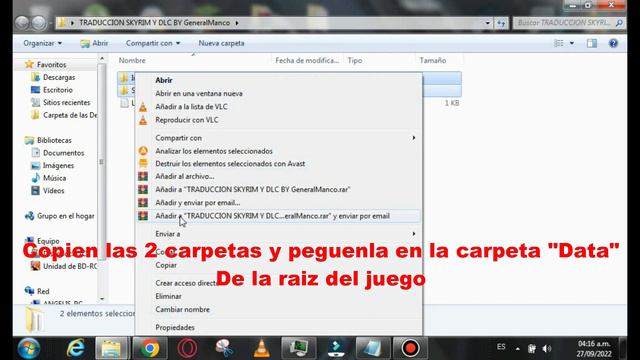Click the Snipping Tool scissors taskbar icon
The image size is (640, 360).
tap(224, 348)
